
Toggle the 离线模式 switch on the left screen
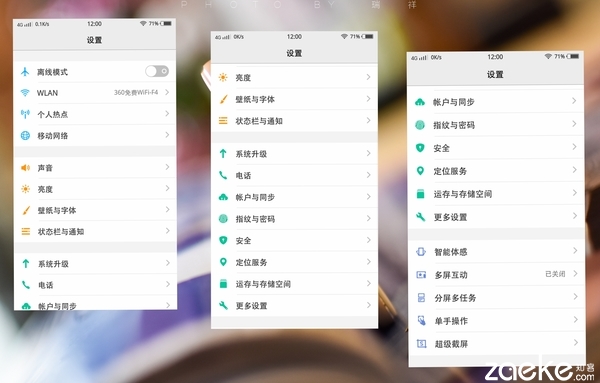157,71
